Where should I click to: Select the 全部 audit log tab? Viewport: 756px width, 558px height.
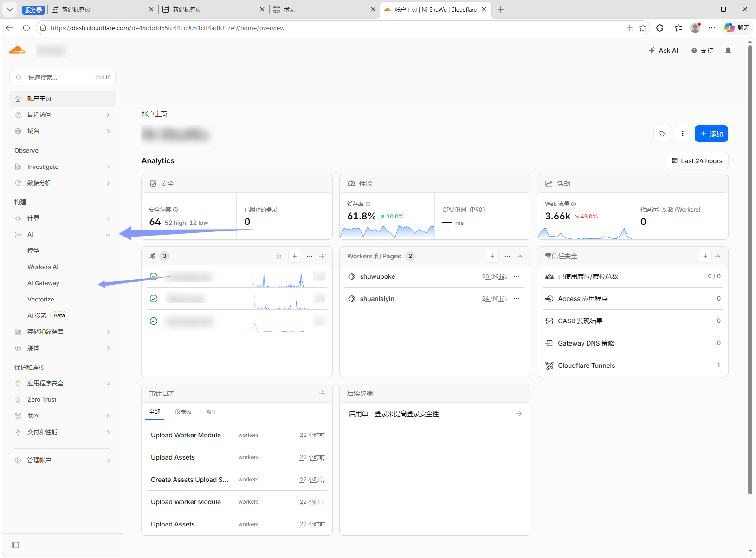pyautogui.click(x=155, y=412)
